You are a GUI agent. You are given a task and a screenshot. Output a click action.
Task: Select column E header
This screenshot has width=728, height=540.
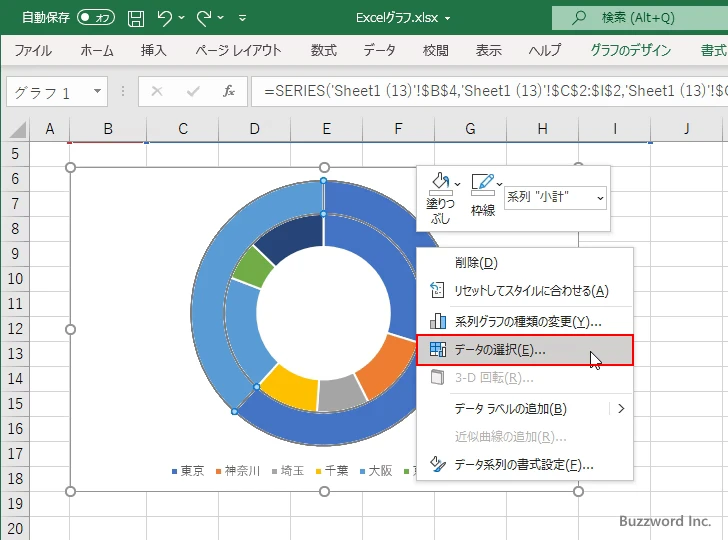coord(326,129)
